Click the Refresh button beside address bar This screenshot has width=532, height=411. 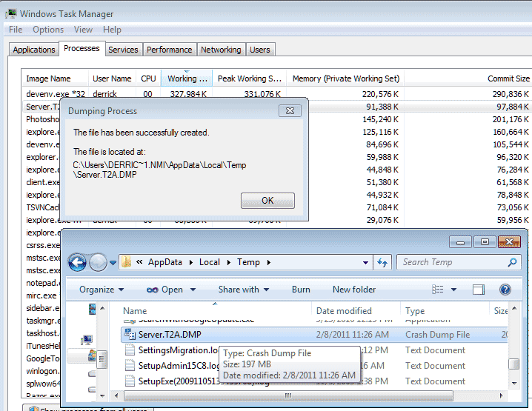pyautogui.click(x=382, y=262)
